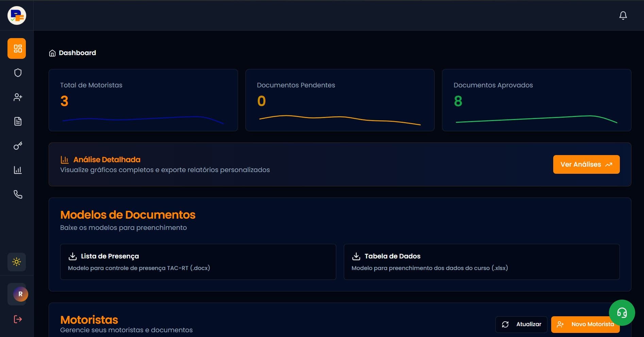This screenshot has height=337, width=644.
Task: Open the bar chart icon in sidebar
Action: click(x=18, y=170)
